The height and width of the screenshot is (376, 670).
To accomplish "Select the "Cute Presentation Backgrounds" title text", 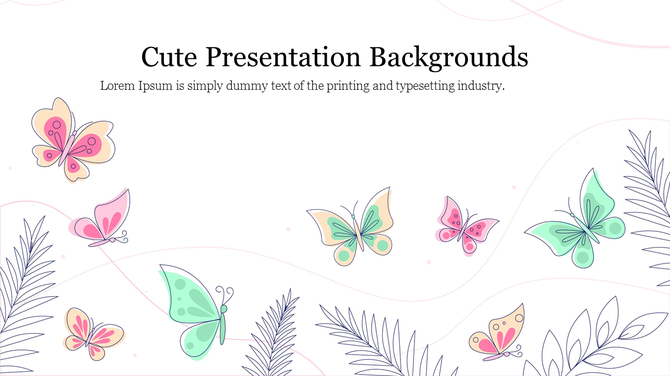I will (x=335, y=57).
